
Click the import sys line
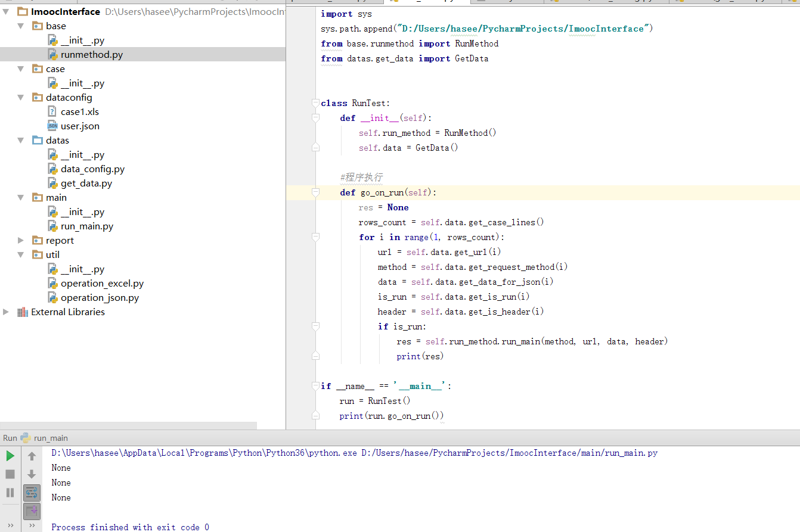point(346,14)
